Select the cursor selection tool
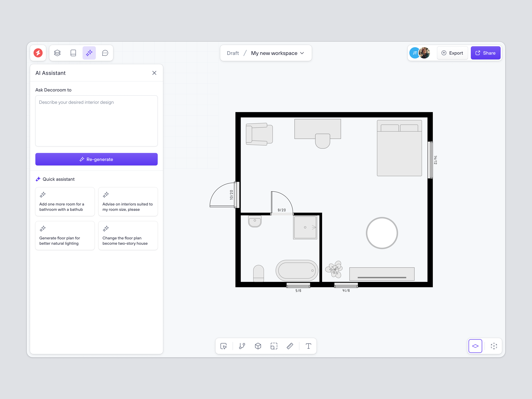Screen dimensions: 532x399 click(x=223, y=346)
